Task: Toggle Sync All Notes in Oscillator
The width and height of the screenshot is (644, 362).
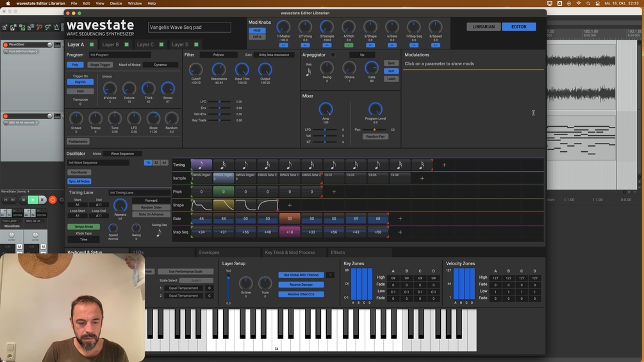Action: tap(79, 181)
